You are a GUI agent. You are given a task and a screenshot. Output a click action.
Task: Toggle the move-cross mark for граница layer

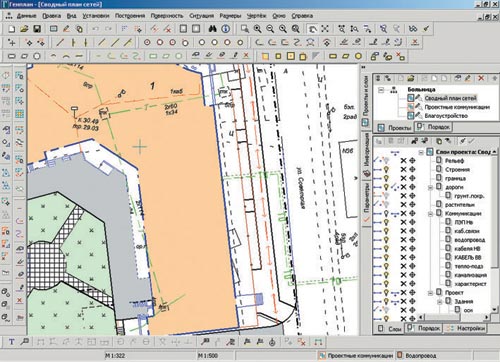coord(412,178)
